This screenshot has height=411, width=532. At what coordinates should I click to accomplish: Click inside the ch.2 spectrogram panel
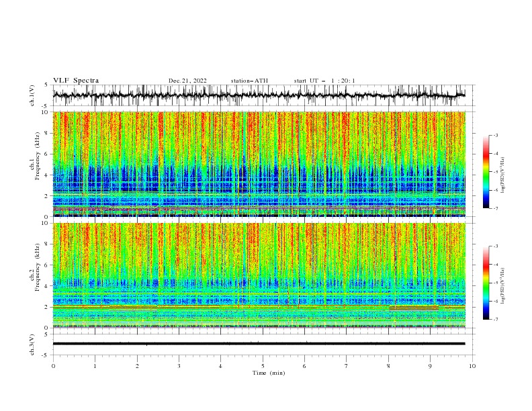click(x=259, y=275)
